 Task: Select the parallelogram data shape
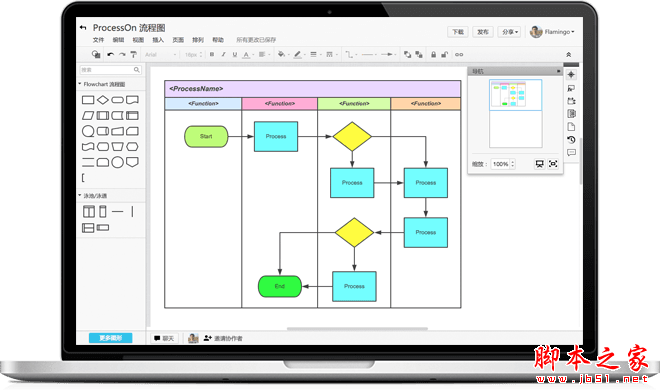coord(88,116)
